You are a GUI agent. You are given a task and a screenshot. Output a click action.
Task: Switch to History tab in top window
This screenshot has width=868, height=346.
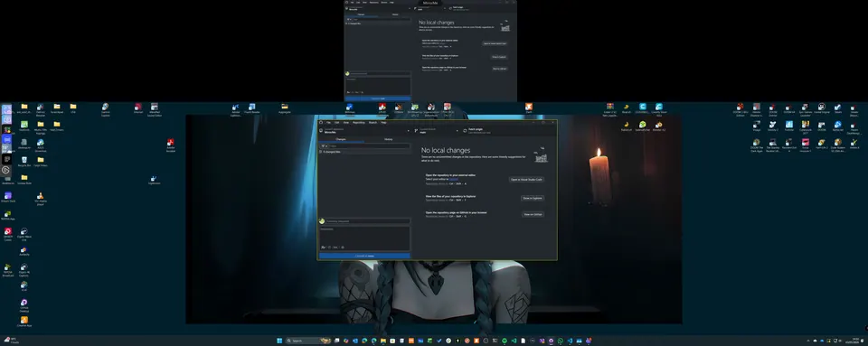coord(395,14)
